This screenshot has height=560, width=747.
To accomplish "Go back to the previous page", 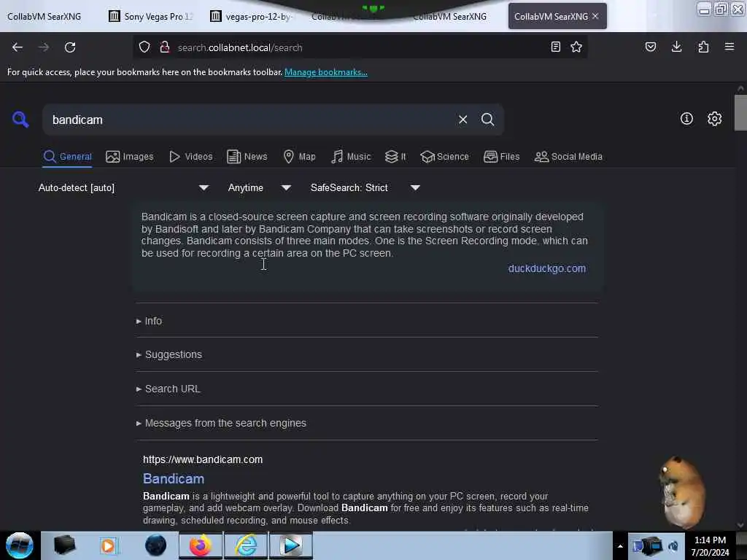I will point(18,47).
